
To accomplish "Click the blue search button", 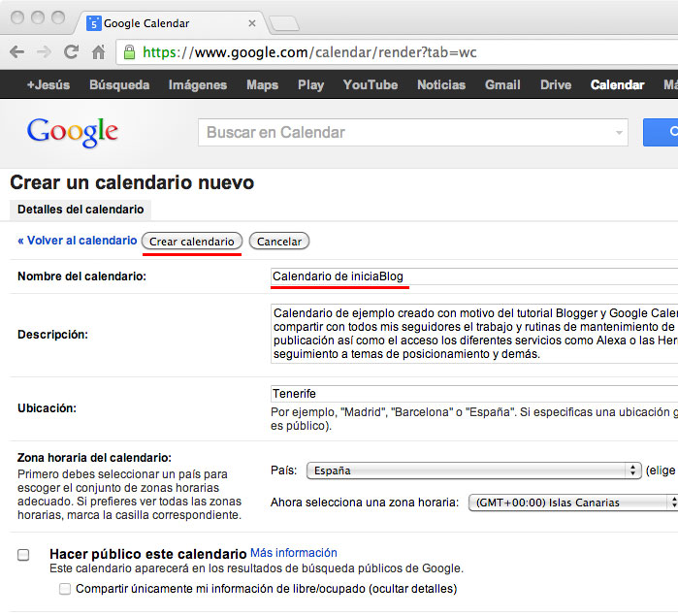I will (x=661, y=132).
